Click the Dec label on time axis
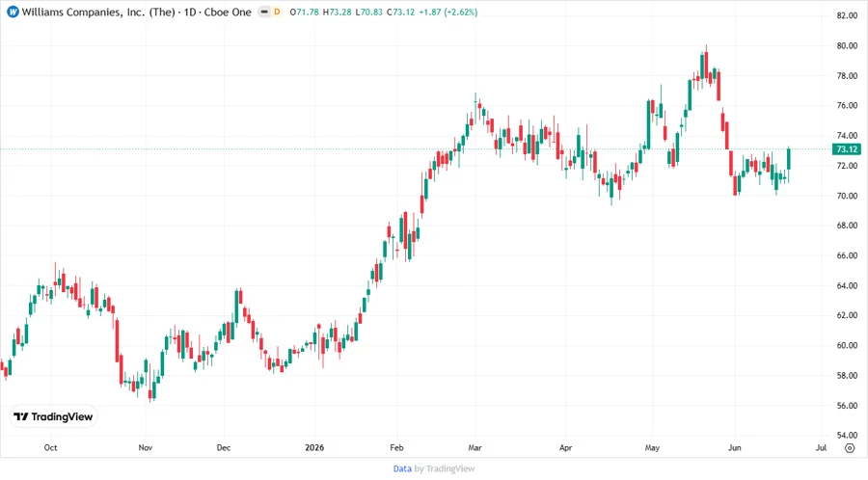Screen dimensions: 868x480 coord(224,447)
